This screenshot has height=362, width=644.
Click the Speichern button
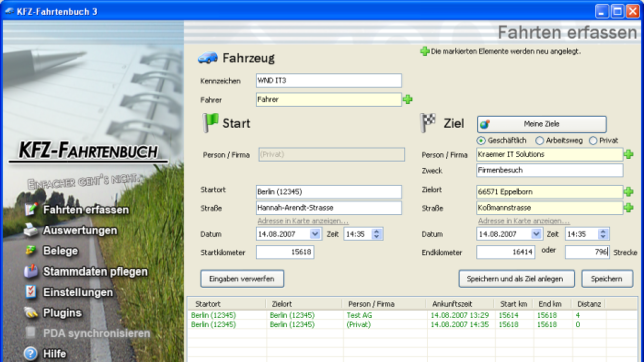pos(607,279)
